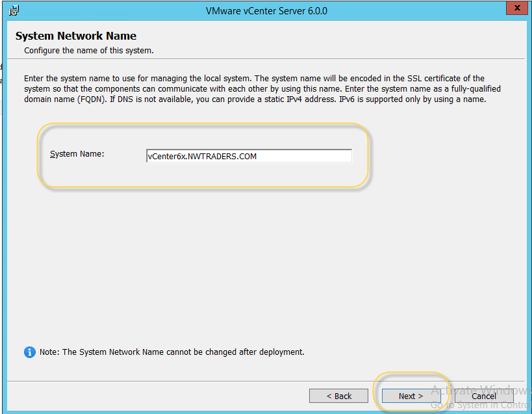
Task: Close the vCenter Server installer window
Action: tap(516, 8)
